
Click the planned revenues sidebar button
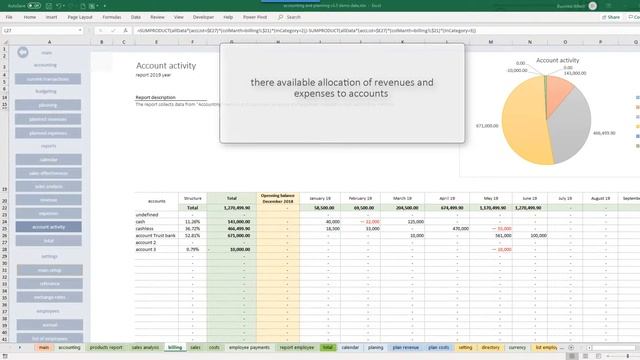pyautogui.click(x=48, y=119)
